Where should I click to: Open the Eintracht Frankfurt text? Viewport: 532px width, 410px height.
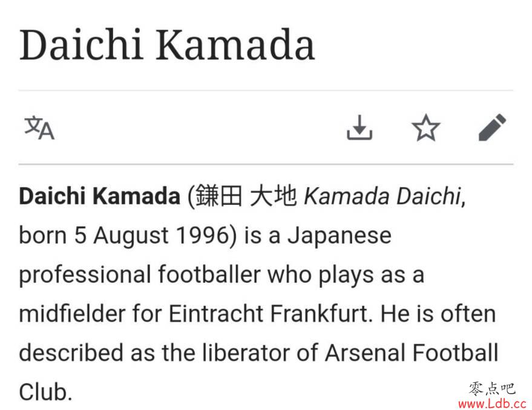(x=268, y=313)
